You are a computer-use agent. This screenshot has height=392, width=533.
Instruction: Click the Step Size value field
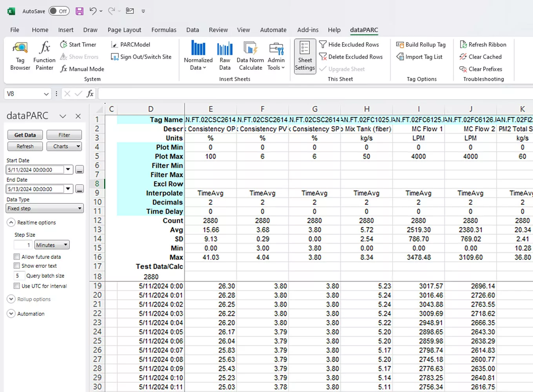coord(23,245)
